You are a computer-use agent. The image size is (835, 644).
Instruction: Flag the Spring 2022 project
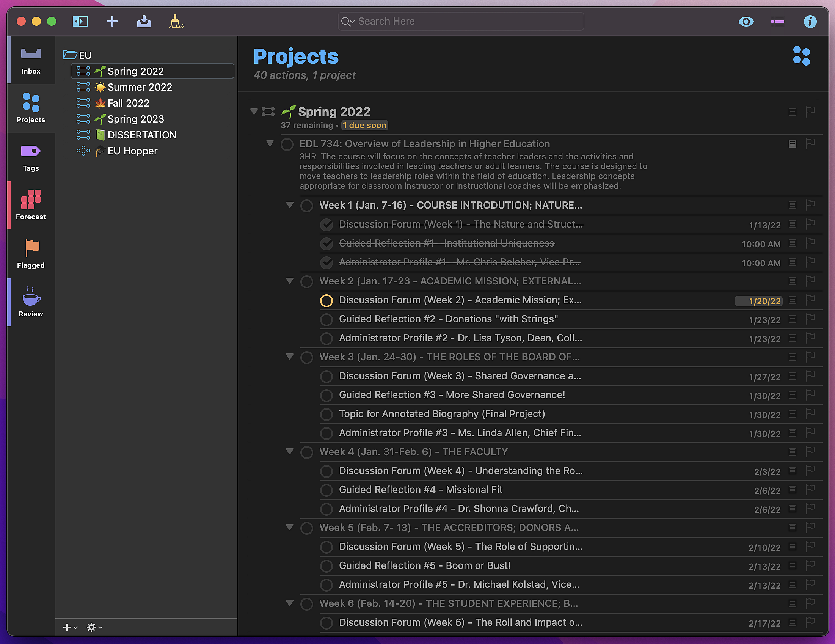(810, 112)
